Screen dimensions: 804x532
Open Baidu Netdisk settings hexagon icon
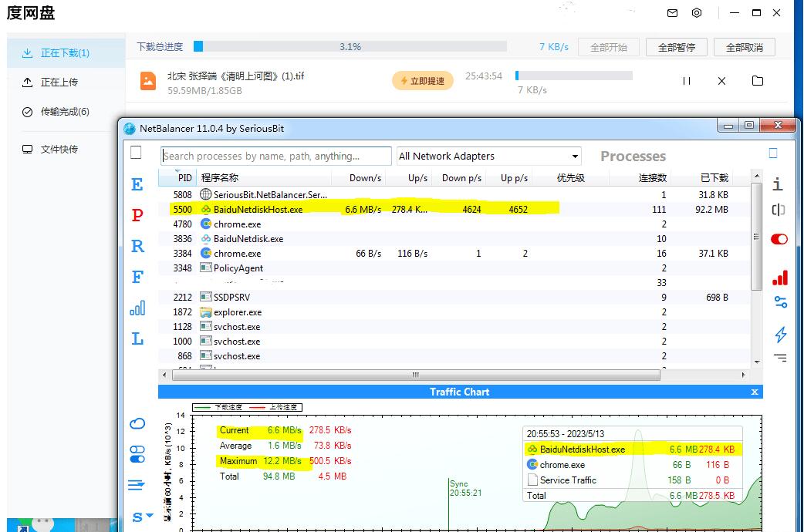[x=696, y=13]
